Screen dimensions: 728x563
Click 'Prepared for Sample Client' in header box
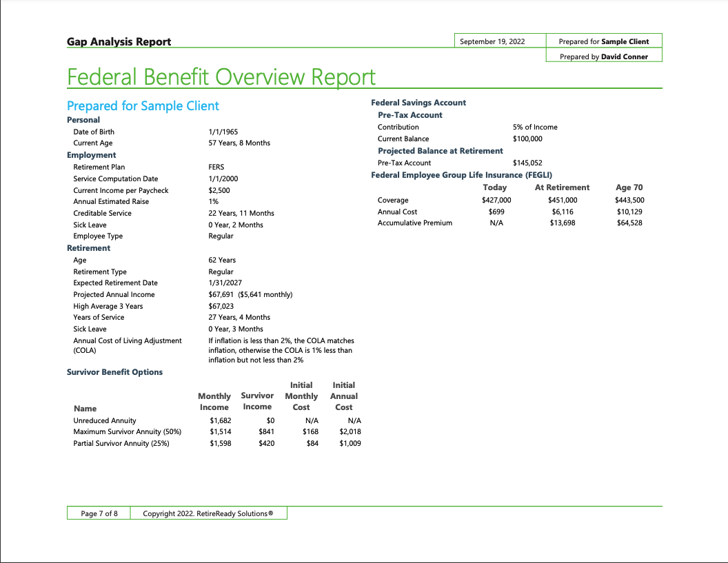point(604,41)
